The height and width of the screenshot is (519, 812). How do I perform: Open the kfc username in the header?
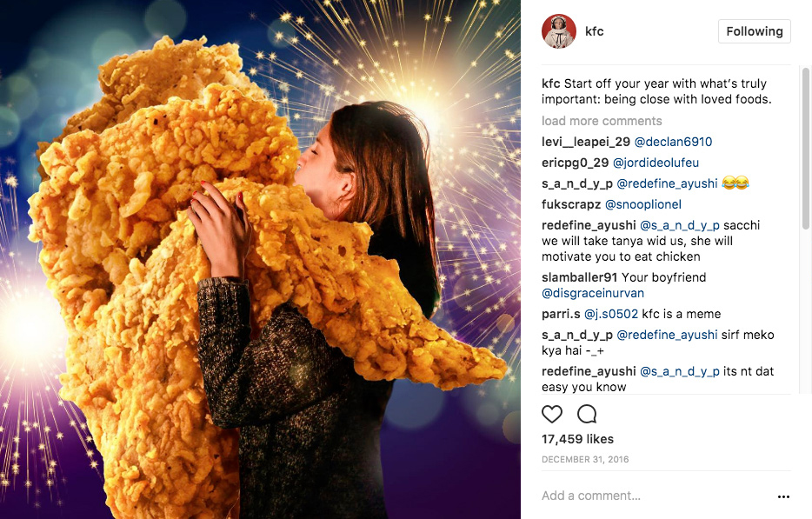point(595,31)
